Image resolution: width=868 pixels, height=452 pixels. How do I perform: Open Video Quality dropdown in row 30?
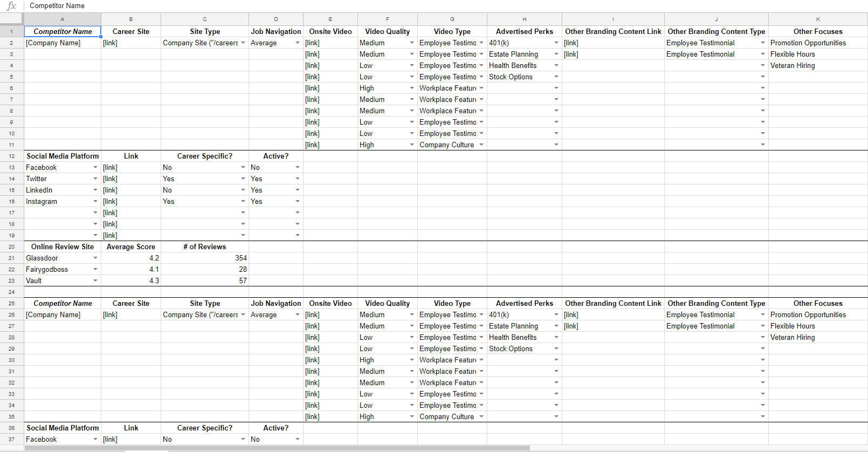click(x=412, y=360)
